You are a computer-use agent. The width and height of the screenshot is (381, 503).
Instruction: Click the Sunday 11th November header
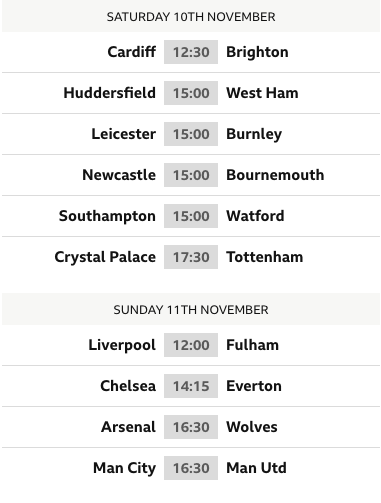[x=191, y=310]
